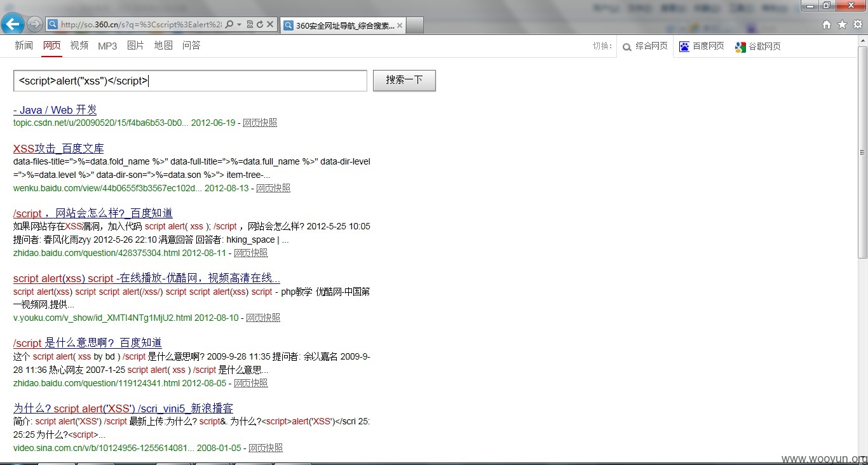Click the snippet starting 'data-files-title'
Screen dimensions: 868x465
[192, 168]
